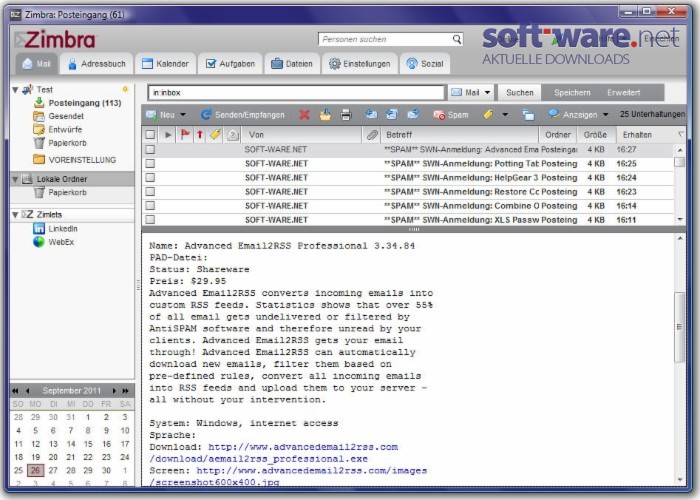Image resolution: width=700 pixels, height=500 pixels.
Task: Collapse the Zimlets section
Action: [x=15, y=215]
